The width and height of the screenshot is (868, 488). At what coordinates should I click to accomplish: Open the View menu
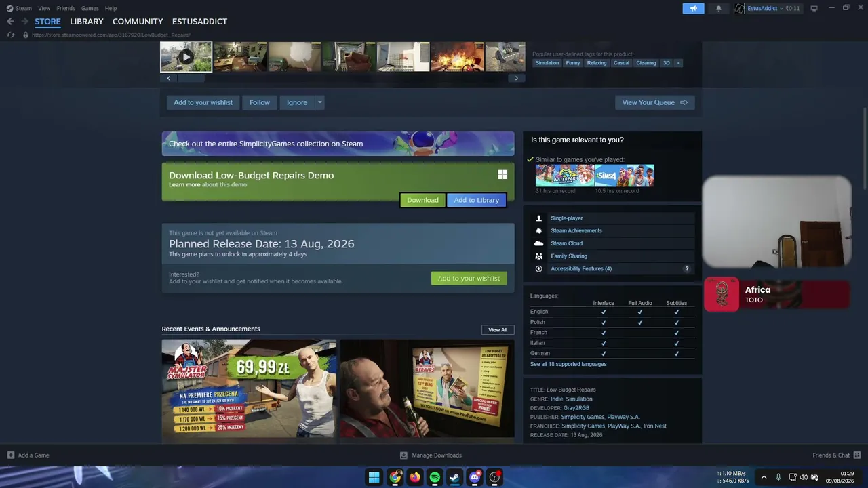pos(44,8)
